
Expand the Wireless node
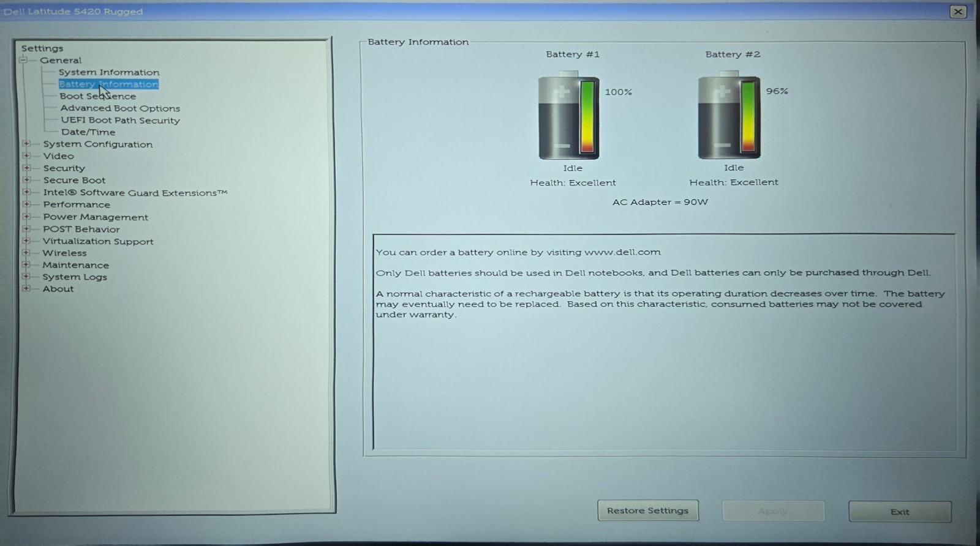point(26,253)
